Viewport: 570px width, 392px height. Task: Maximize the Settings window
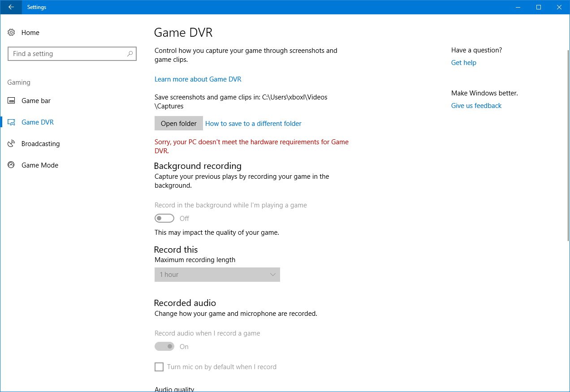[539, 7]
